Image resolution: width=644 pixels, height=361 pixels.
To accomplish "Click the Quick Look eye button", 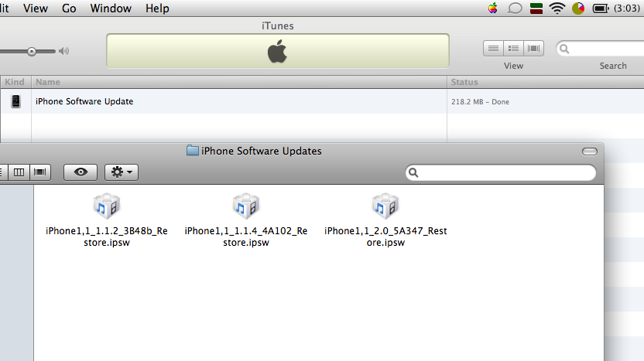I will point(80,172).
